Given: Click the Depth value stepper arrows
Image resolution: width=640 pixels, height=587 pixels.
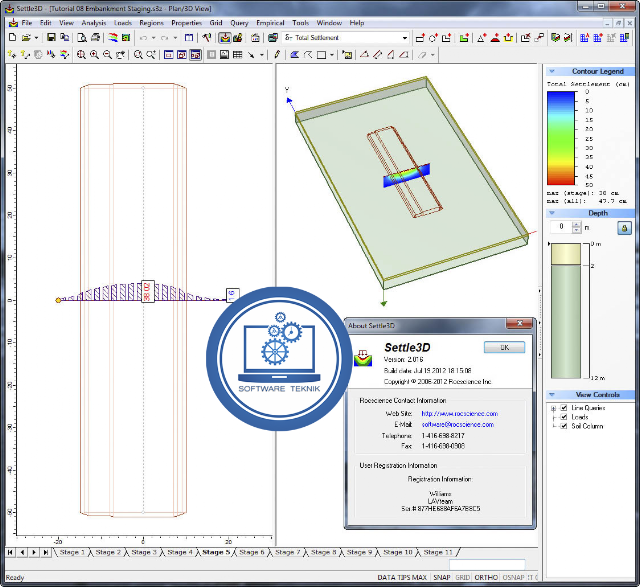Looking at the screenshot, I should tap(576, 227).
